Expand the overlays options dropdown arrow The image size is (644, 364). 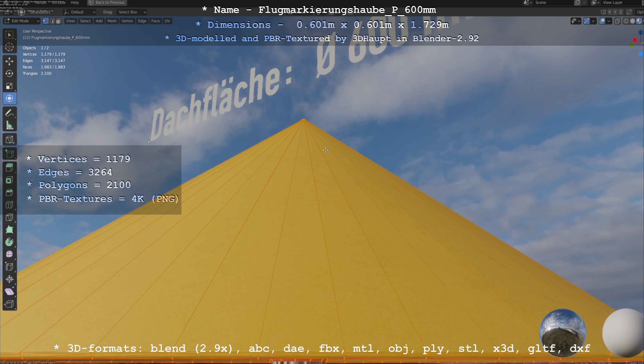(x=608, y=21)
